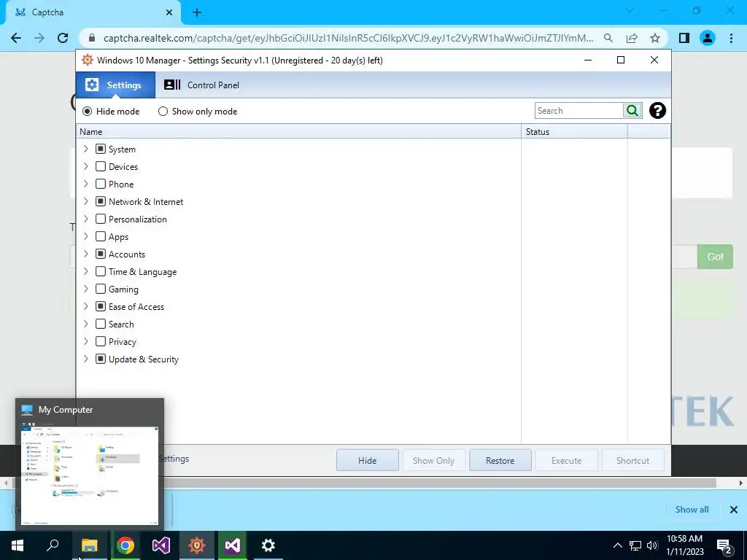
Task: Click the Name column header
Action: pyautogui.click(x=298, y=131)
